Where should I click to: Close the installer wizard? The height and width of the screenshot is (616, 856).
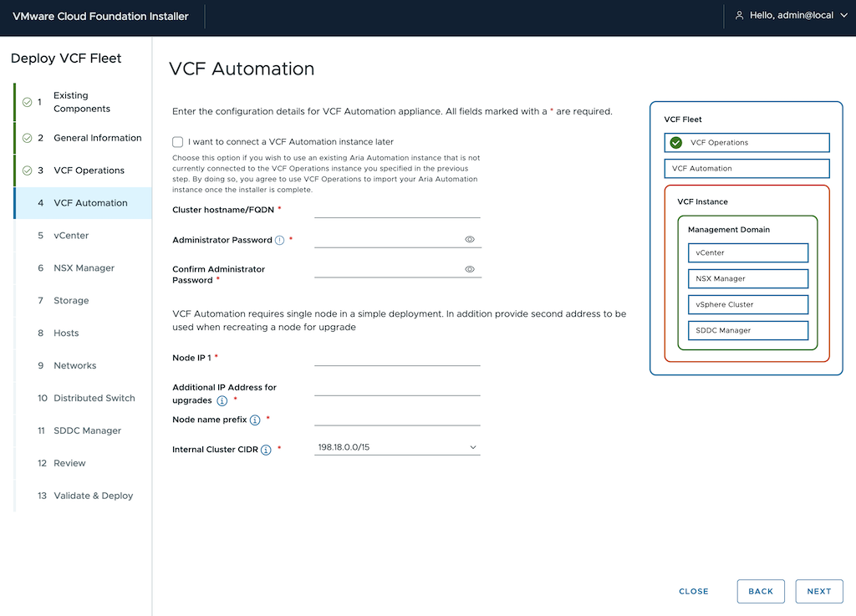point(694,591)
